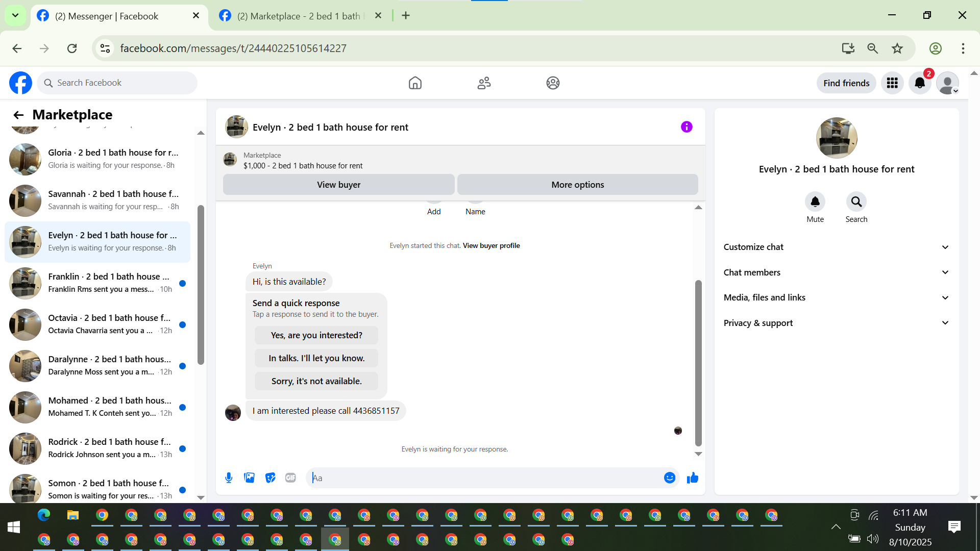Expand the Customize chat section
Viewport: 980px width, 551px height.
click(x=836, y=247)
